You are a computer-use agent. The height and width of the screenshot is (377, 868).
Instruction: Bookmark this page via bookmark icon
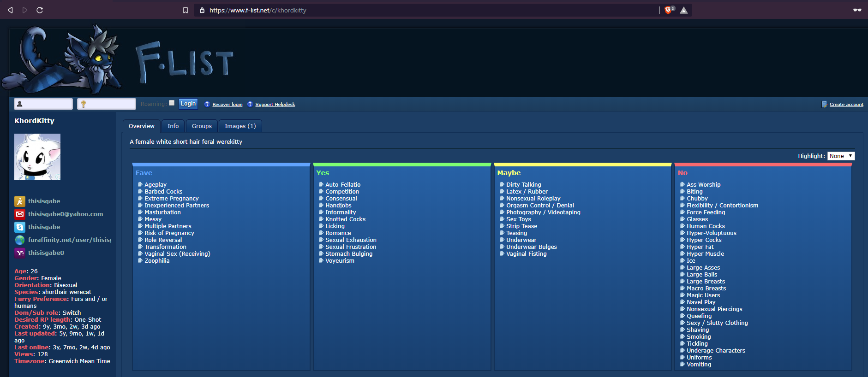coord(186,10)
